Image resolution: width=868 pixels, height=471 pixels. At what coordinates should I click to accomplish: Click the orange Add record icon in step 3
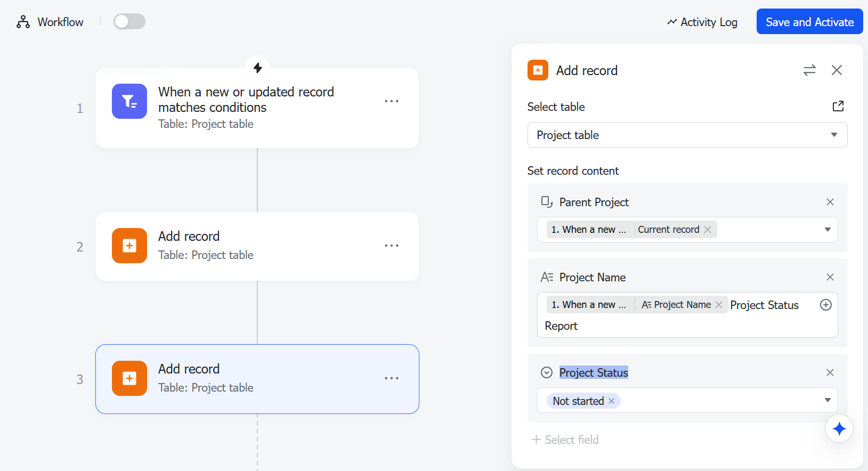129,378
